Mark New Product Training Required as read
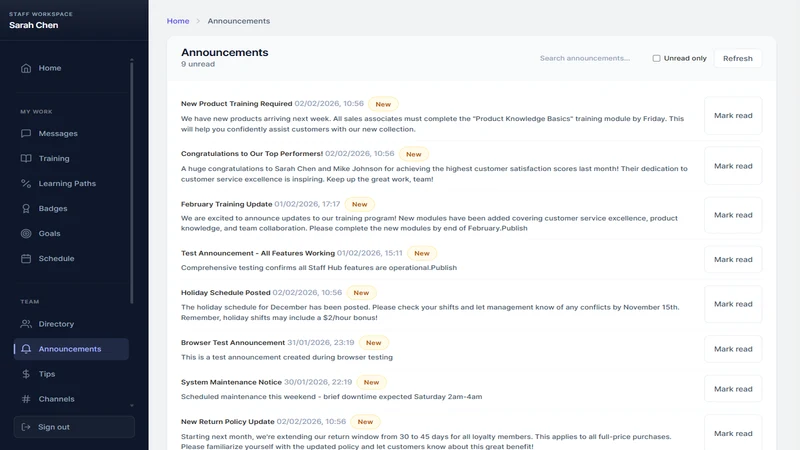800x450 pixels. [x=733, y=115]
